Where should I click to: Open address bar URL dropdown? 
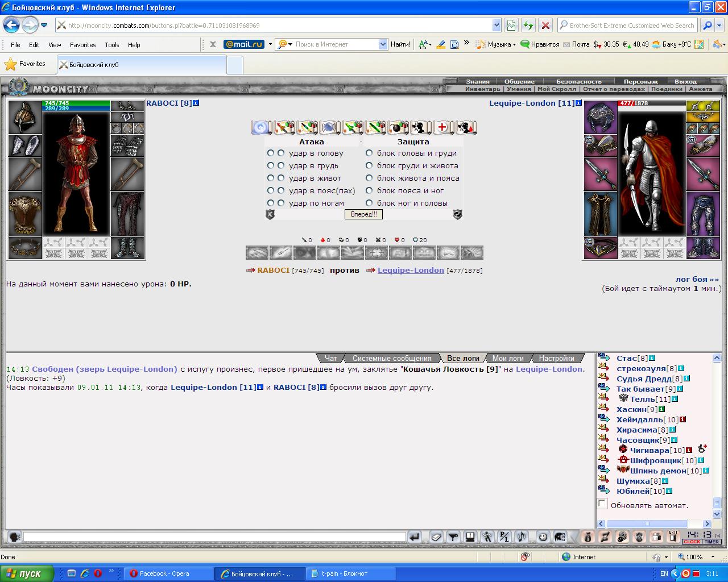click(497, 25)
